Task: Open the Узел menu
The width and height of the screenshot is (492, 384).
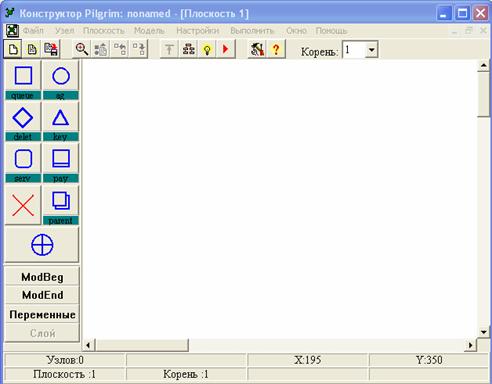Action: (x=64, y=31)
